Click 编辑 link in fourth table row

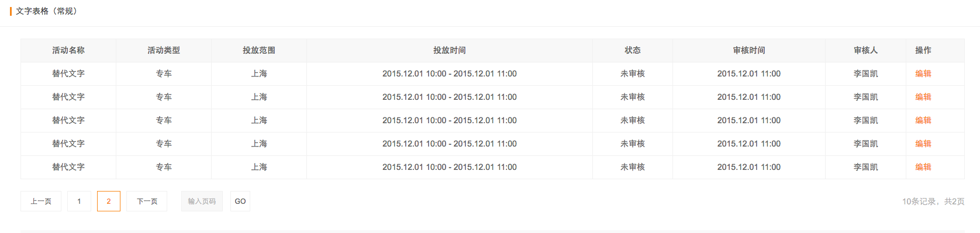(x=923, y=144)
